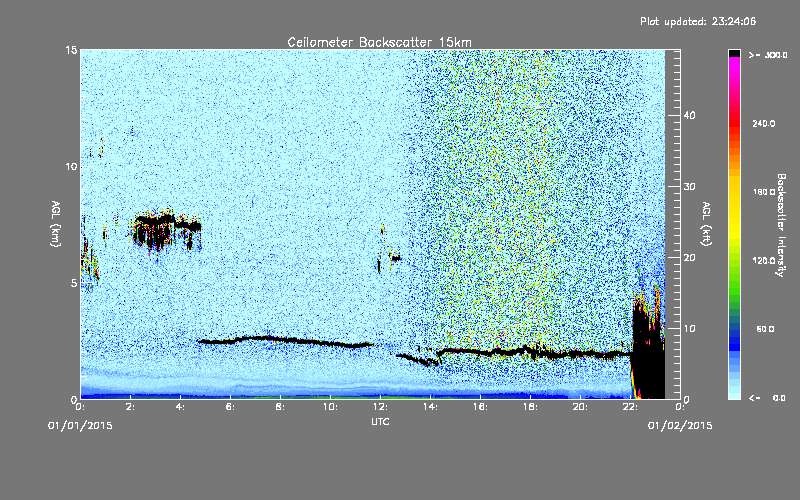Click the "2:" hour tick label
This screenshot has height=500, width=800.
point(130,407)
